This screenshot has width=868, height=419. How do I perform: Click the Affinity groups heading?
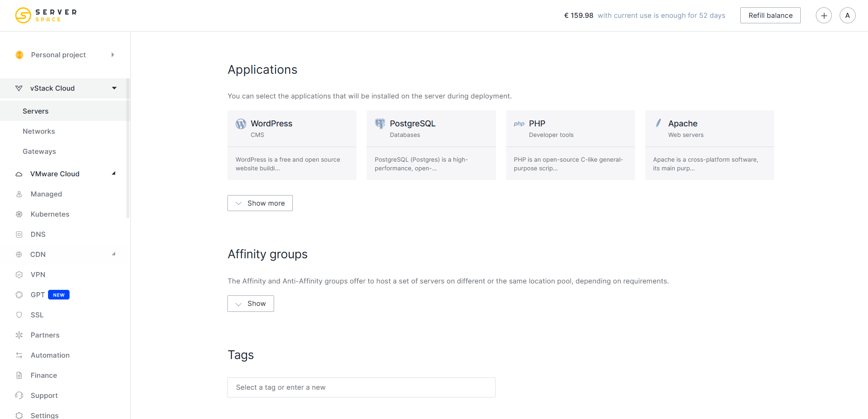pos(268,254)
